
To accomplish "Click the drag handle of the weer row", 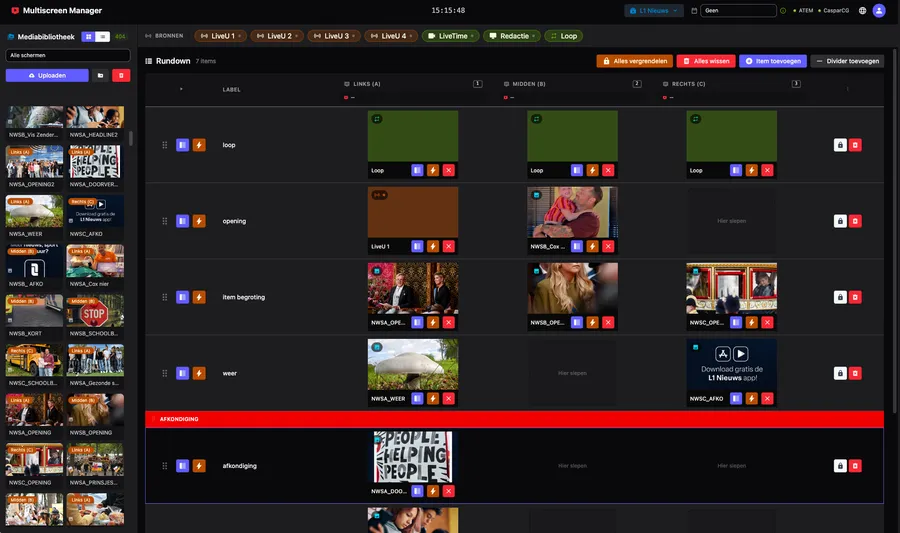I will click(165, 374).
